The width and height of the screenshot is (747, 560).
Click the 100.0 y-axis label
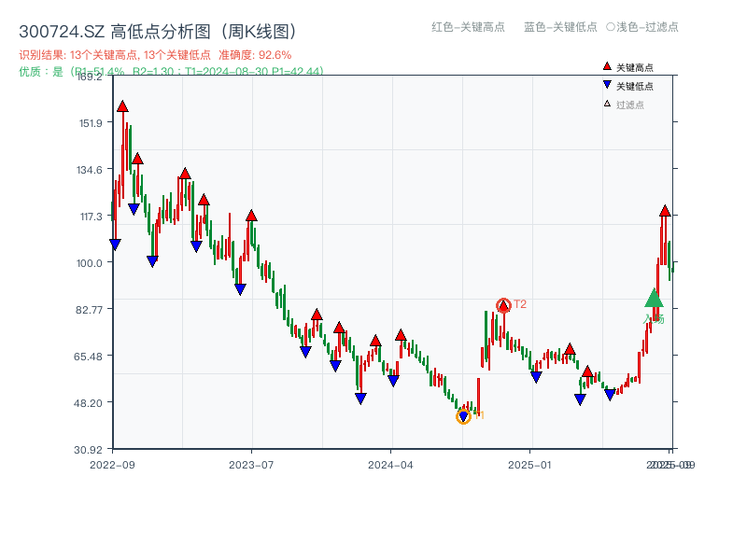90,263
